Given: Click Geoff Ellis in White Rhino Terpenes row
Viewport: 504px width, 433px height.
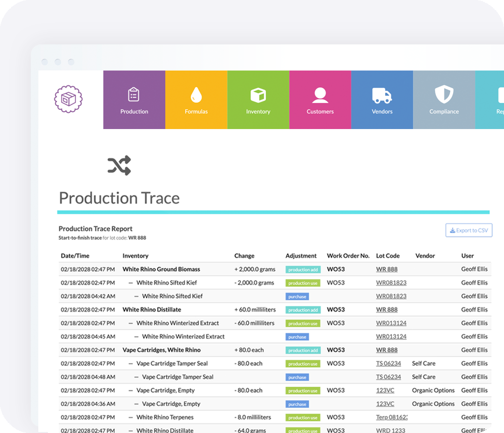Looking at the screenshot, I should tap(474, 417).
